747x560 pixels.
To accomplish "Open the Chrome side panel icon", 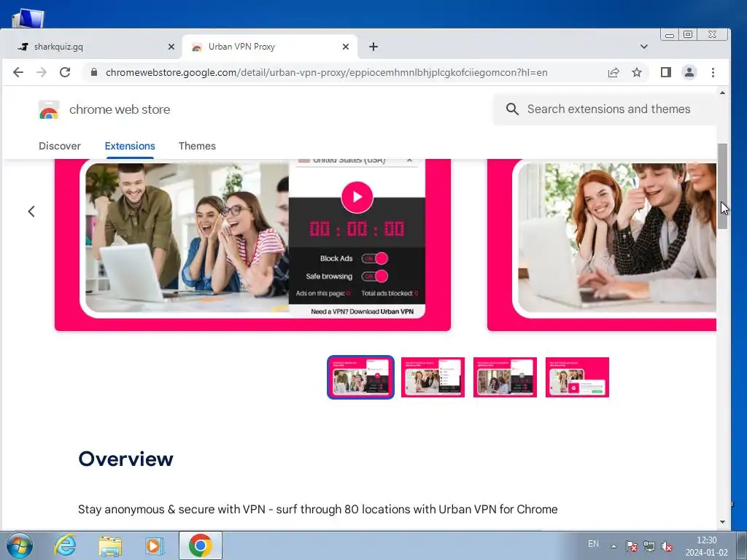I will (x=666, y=72).
